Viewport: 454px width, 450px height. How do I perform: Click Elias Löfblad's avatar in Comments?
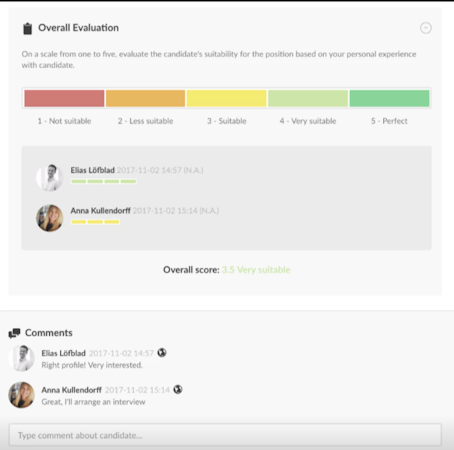pos(22,358)
